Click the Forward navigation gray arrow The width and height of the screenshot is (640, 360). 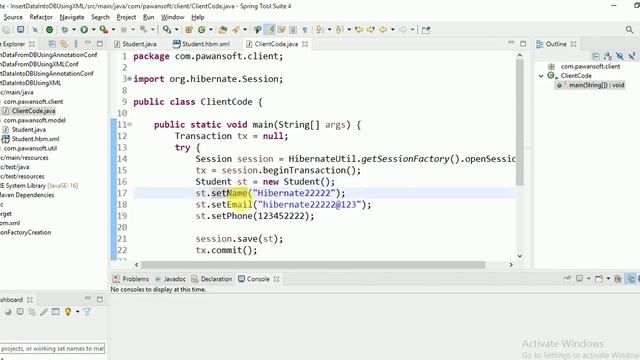tap(403, 29)
